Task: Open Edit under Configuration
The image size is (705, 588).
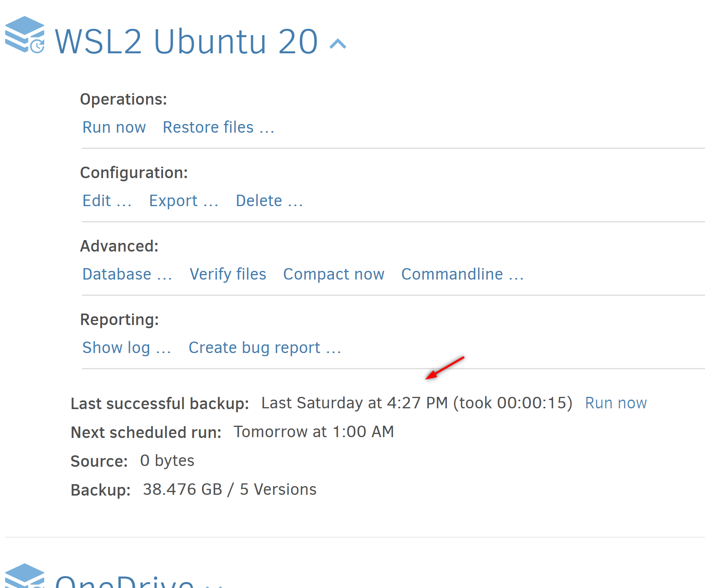Action: (x=107, y=201)
